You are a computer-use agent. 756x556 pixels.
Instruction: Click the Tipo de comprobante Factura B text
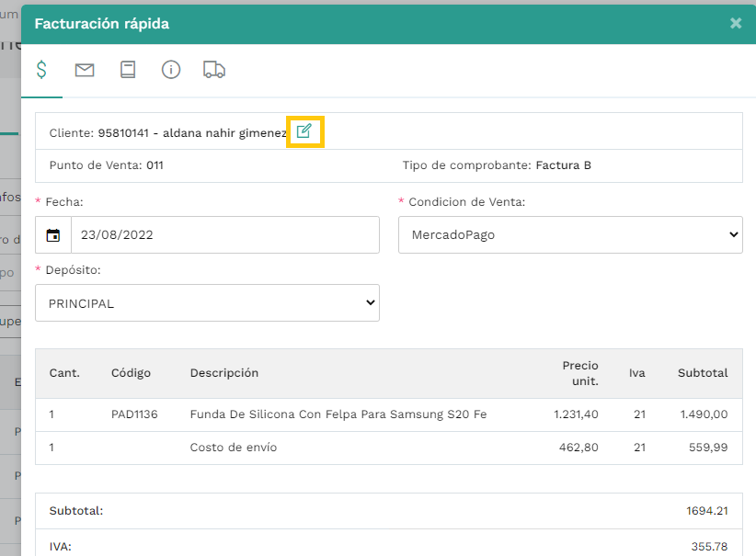coord(497,165)
